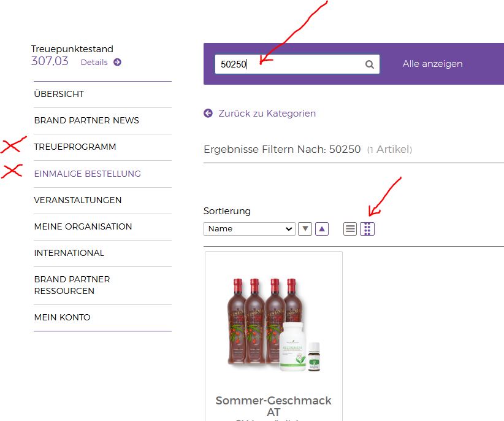Sort ascending with the up triangle button
This screenshot has width=504, height=421.
[322, 229]
